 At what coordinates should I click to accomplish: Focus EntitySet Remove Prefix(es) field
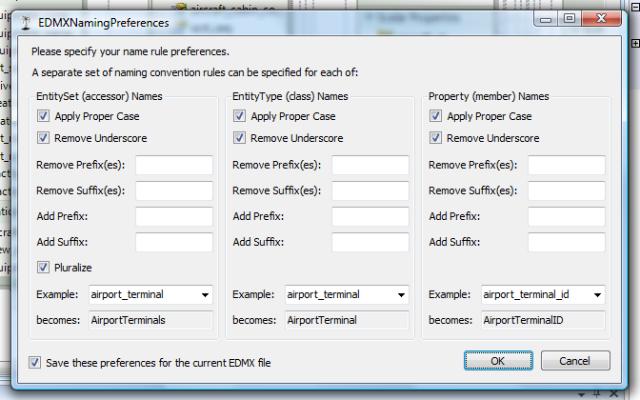pyautogui.click(x=174, y=165)
